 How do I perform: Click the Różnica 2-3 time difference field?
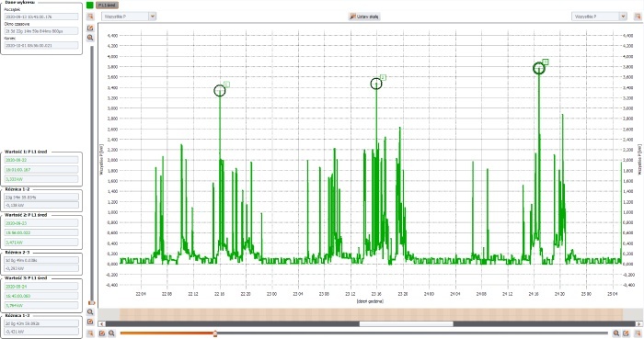click(41, 260)
